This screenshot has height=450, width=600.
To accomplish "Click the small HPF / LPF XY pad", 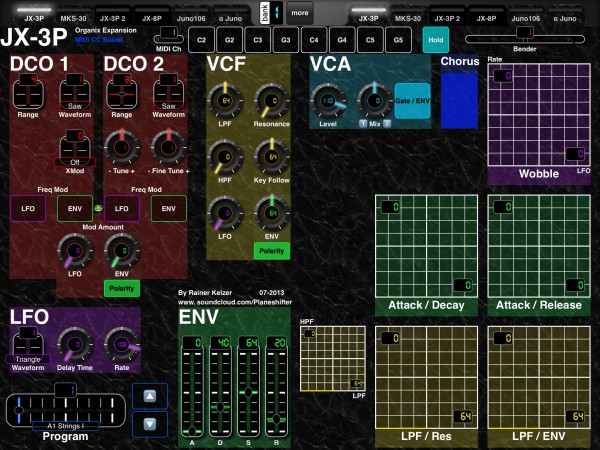I will [x=333, y=359].
